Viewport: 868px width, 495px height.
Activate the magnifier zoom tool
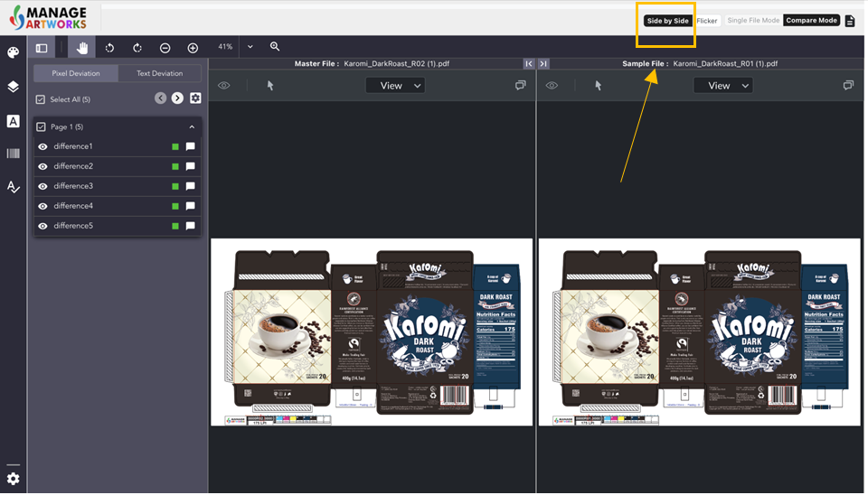(x=275, y=46)
